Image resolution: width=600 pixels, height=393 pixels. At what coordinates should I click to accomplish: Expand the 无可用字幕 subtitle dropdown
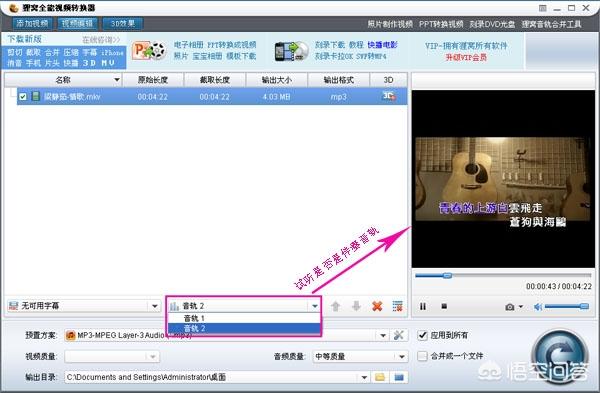tap(154, 306)
